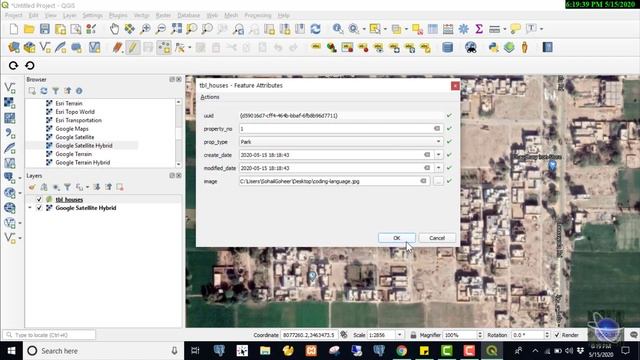Clear the image path field

coord(423,181)
